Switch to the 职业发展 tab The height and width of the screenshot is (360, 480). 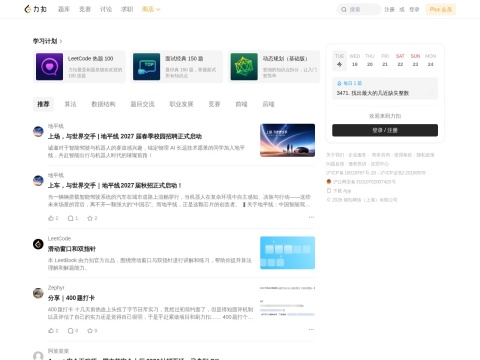tap(181, 104)
